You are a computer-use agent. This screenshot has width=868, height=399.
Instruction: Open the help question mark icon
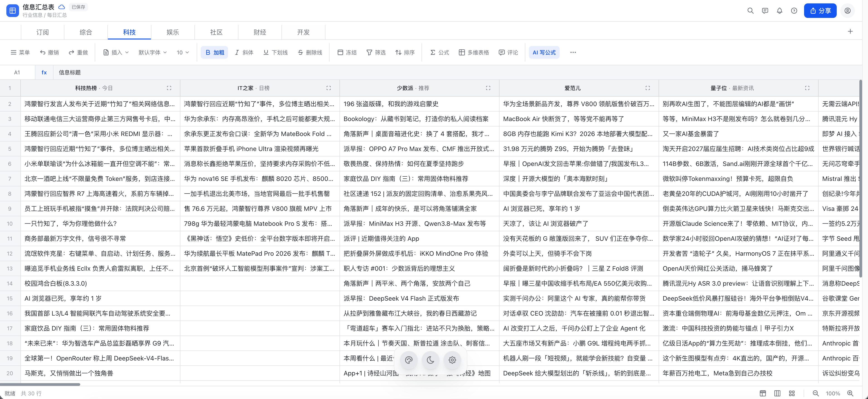(x=794, y=11)
